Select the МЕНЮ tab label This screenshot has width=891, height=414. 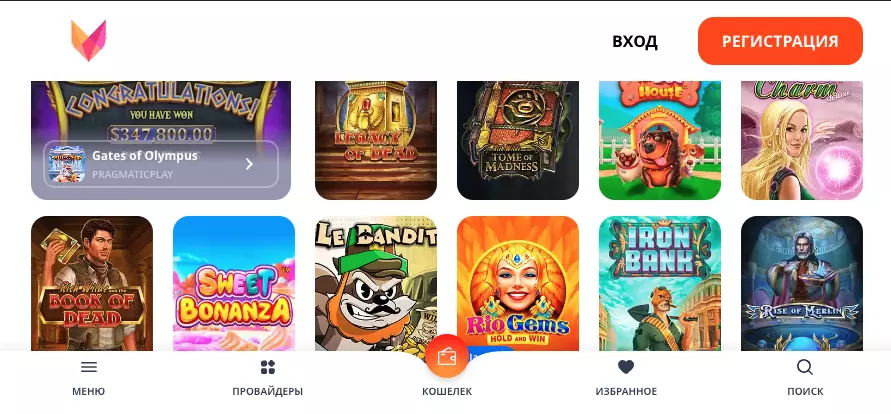point(89,391)
